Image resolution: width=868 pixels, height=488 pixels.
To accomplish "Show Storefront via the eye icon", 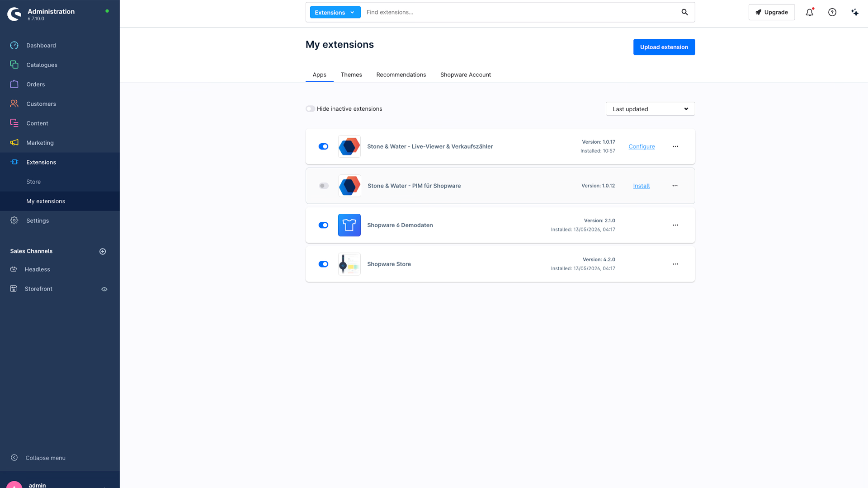I will [x=104, y=289].
